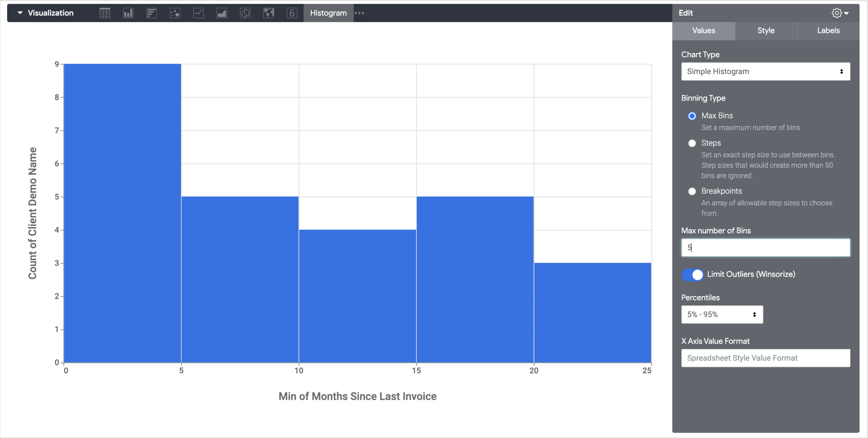Click the X Axis Value Format field
This screenshot has width=868, height=438.
765,358
